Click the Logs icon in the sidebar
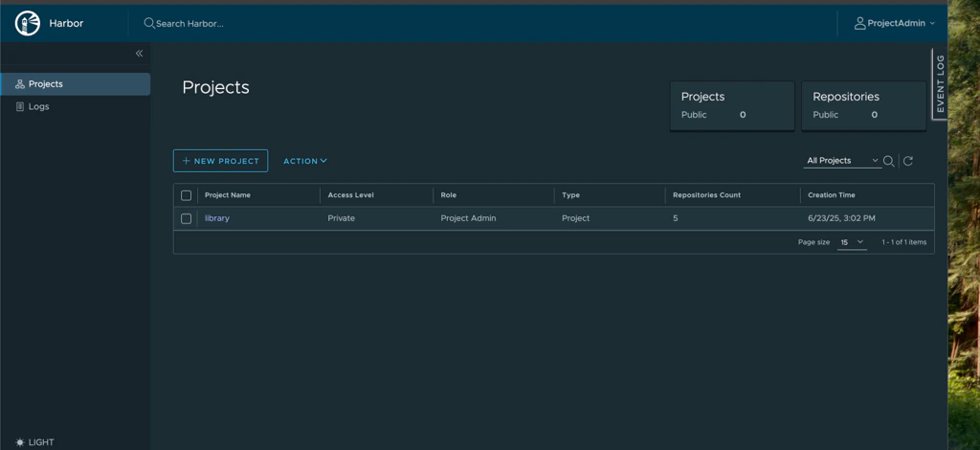Image resolution: width=980 pixels, height=450 pixels. [x=20, y=107]
